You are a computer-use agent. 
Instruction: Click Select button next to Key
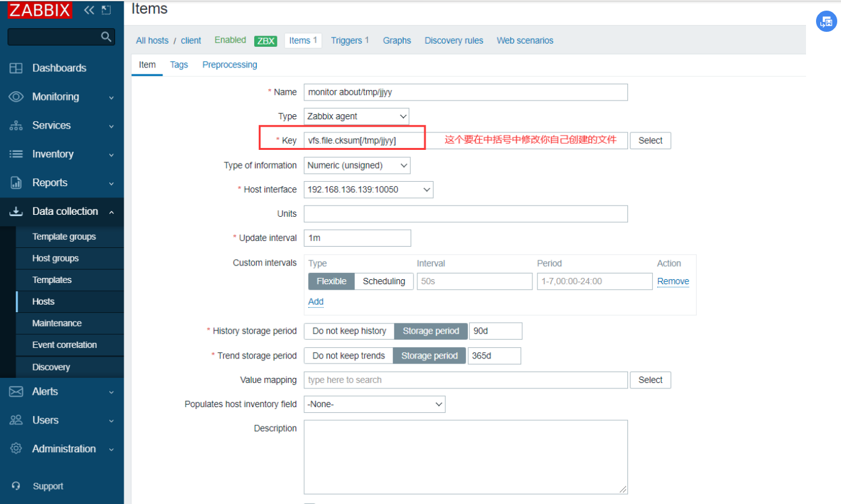pyautogui.click(x=650, y=141)
